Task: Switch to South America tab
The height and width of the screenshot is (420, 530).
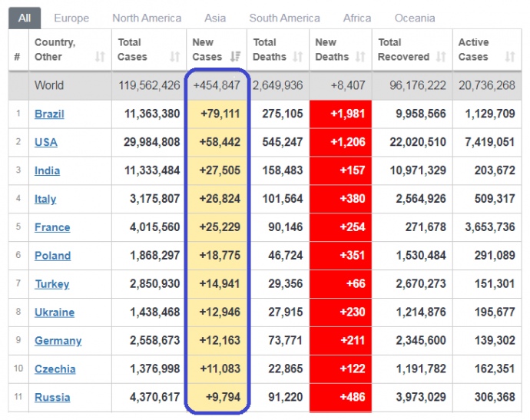Action: click(x=284, y=18)
